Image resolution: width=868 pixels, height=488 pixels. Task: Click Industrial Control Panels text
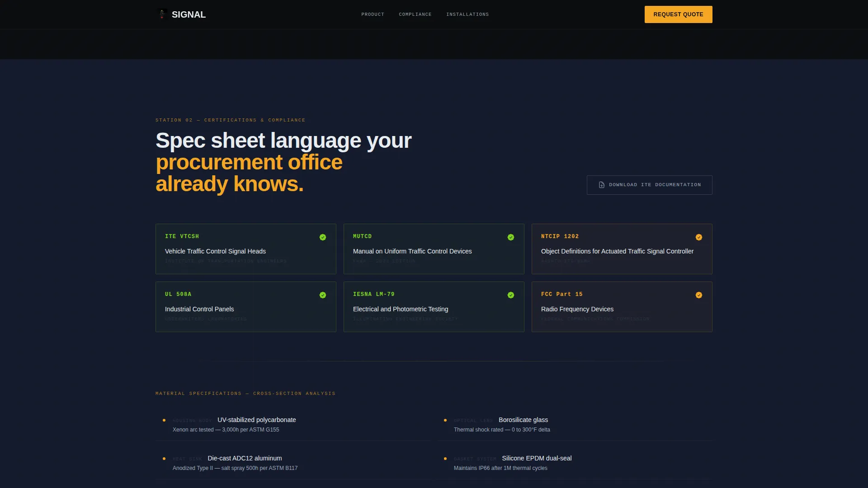coord(199,309)
